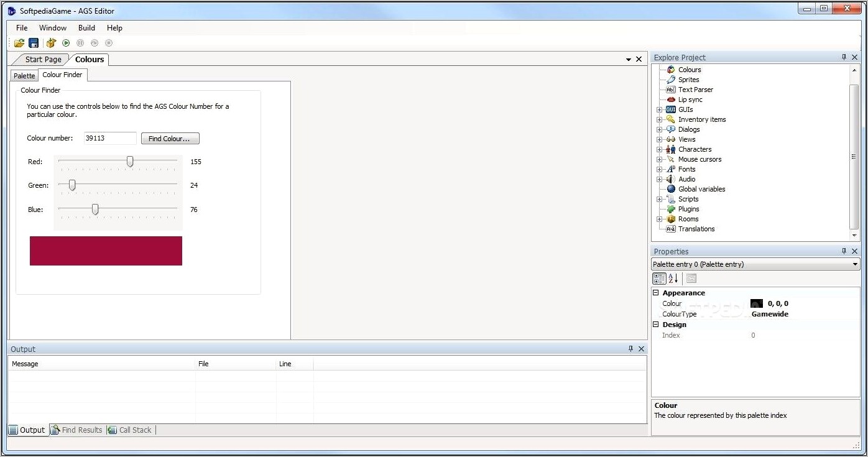The image size is (868, 457).
Task: Expand the Audio tree node
Action: pyautogui.click(x=659, y=179)
